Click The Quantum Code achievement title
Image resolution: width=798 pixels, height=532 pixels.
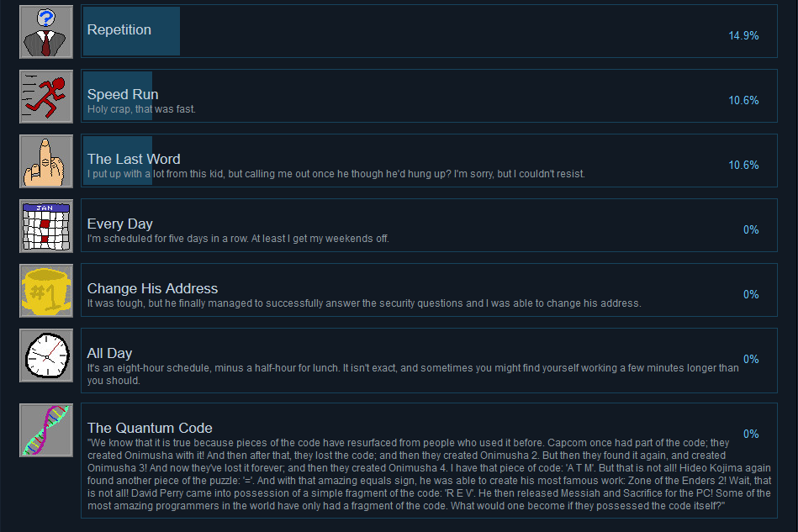click(150, 428)
